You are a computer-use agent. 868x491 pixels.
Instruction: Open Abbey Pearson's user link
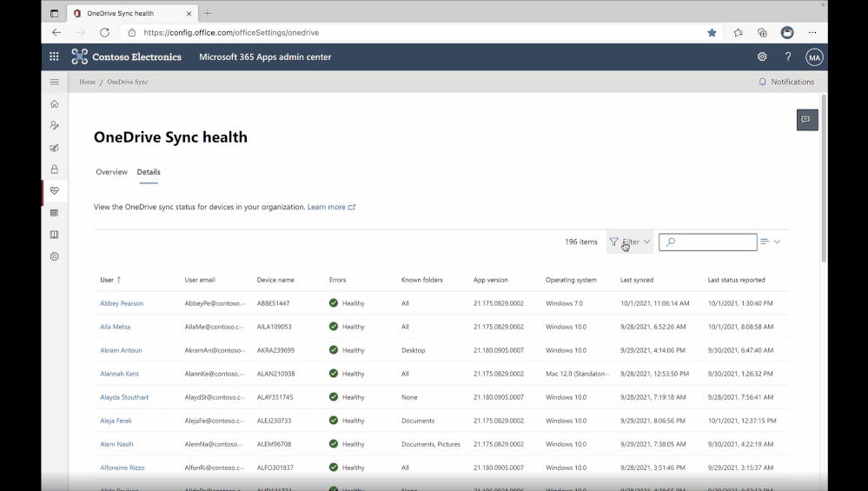pos(122,303)
